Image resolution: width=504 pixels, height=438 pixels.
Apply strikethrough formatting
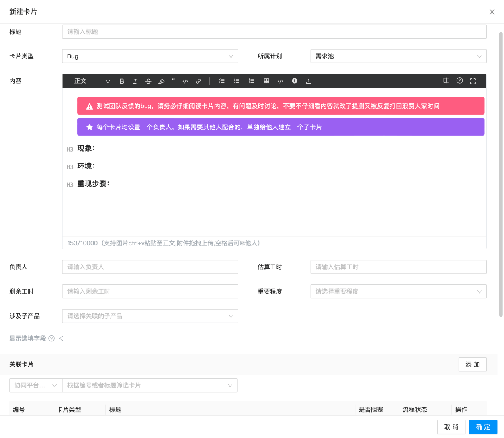coord(148,81)
